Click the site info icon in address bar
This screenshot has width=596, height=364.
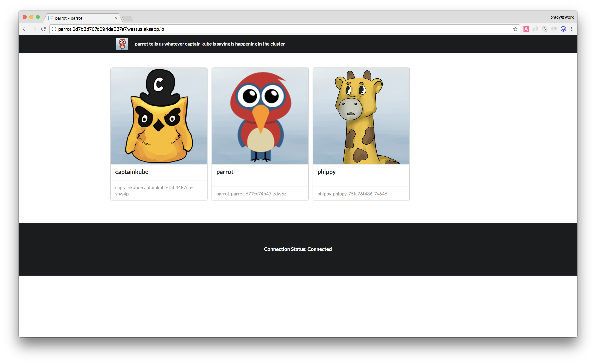point(54,29)
